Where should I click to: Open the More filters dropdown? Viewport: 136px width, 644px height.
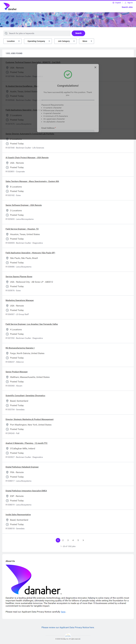click(86, 41)
